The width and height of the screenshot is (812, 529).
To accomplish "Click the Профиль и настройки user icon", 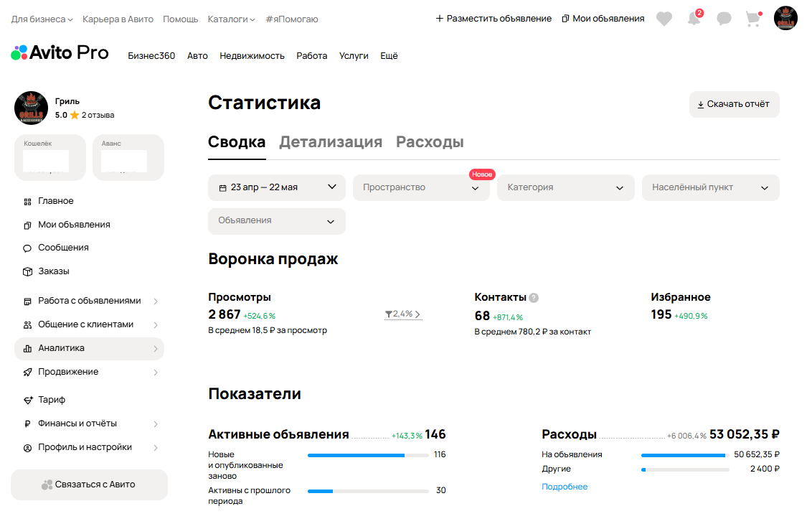I will 27,448.
